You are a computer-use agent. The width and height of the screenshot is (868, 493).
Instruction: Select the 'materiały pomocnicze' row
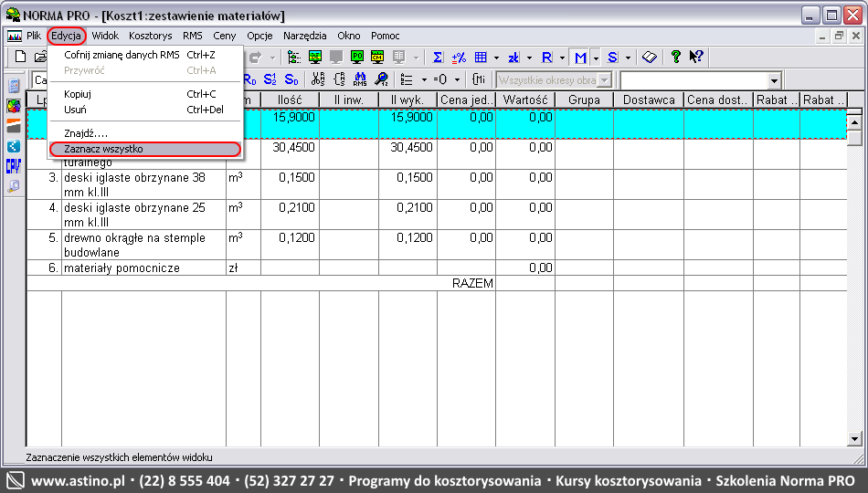tap(437, 267)
